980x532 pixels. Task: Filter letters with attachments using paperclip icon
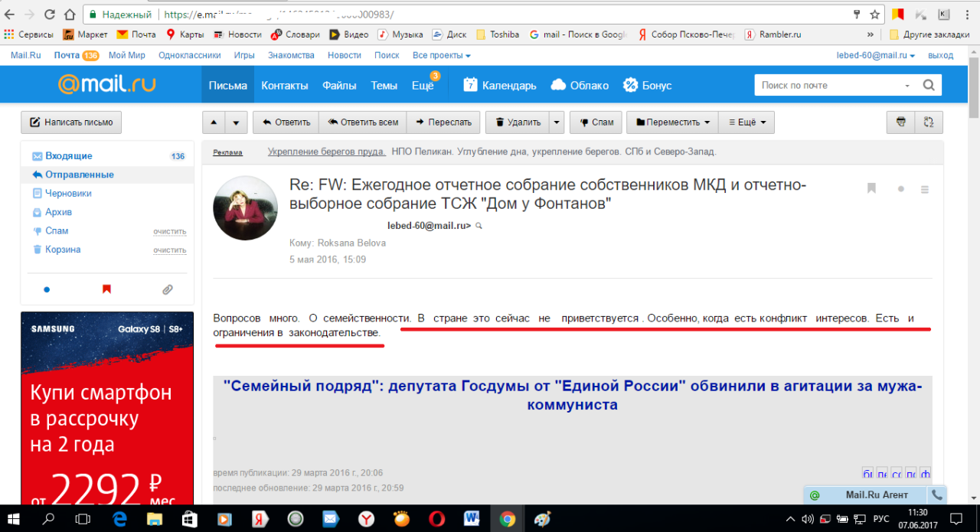pos(167,289)
